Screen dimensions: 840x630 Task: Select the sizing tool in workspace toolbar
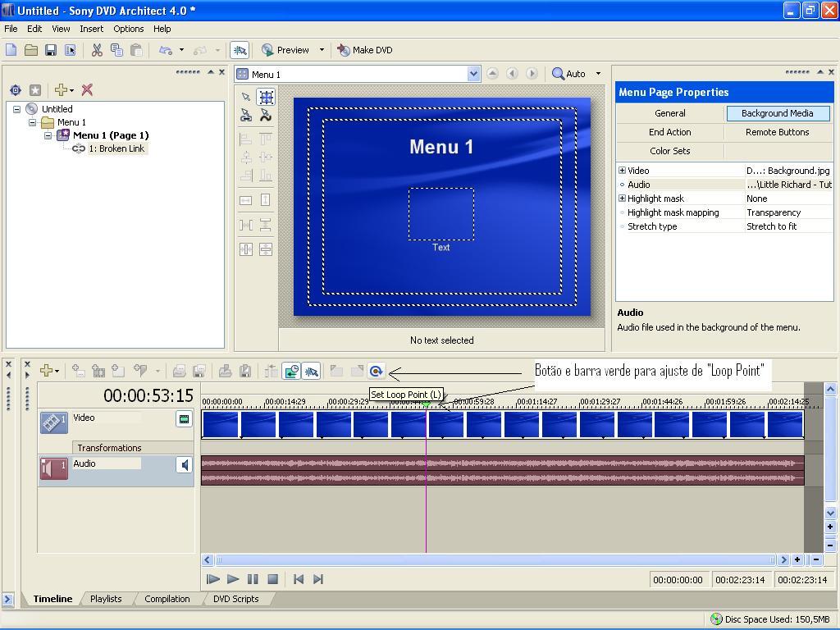(x=266, y=97)
